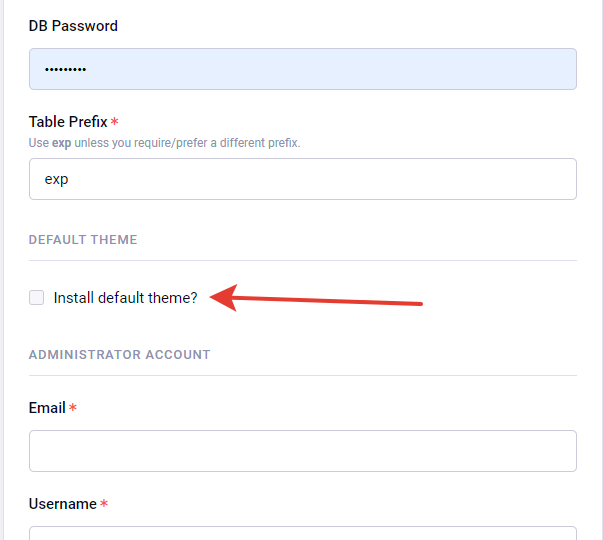Click the divider line below Default Theme
The image size is (603, 540).
[x=302, y=261]
